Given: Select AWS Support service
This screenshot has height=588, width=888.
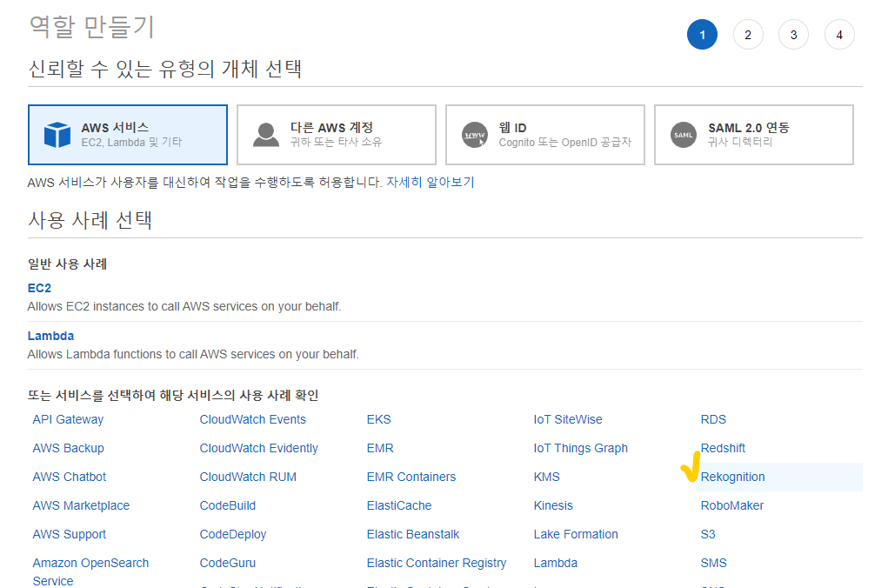Looking at the screenshot, I should coord(69,534).
